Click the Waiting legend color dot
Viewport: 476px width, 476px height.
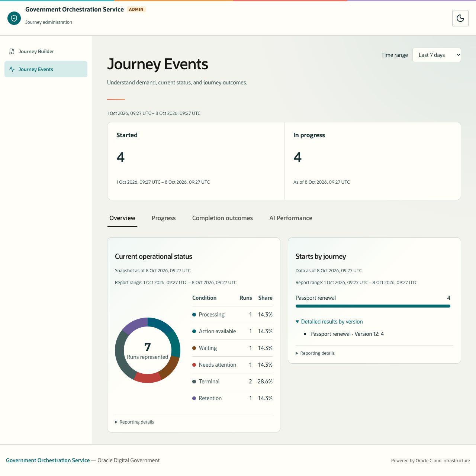click(194, 348)
